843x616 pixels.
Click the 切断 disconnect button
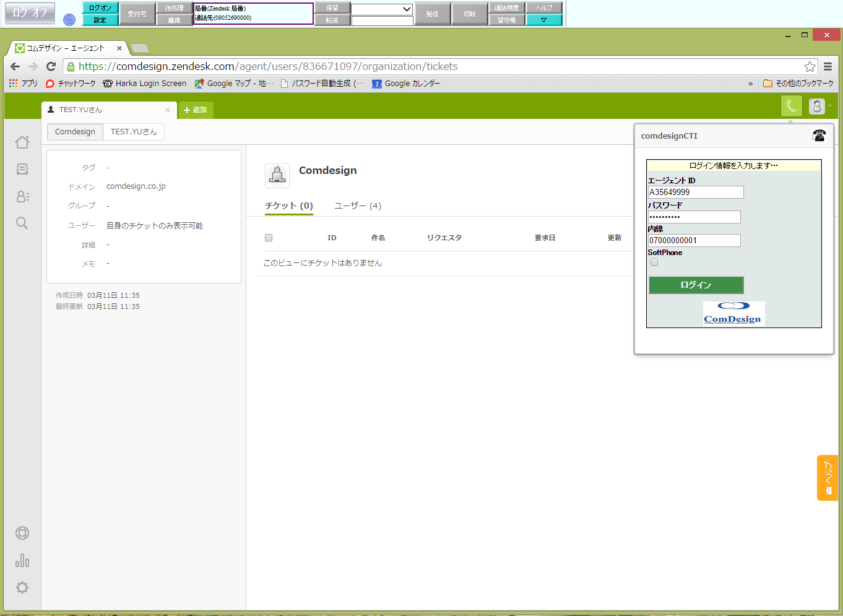[x=470, y=14]
